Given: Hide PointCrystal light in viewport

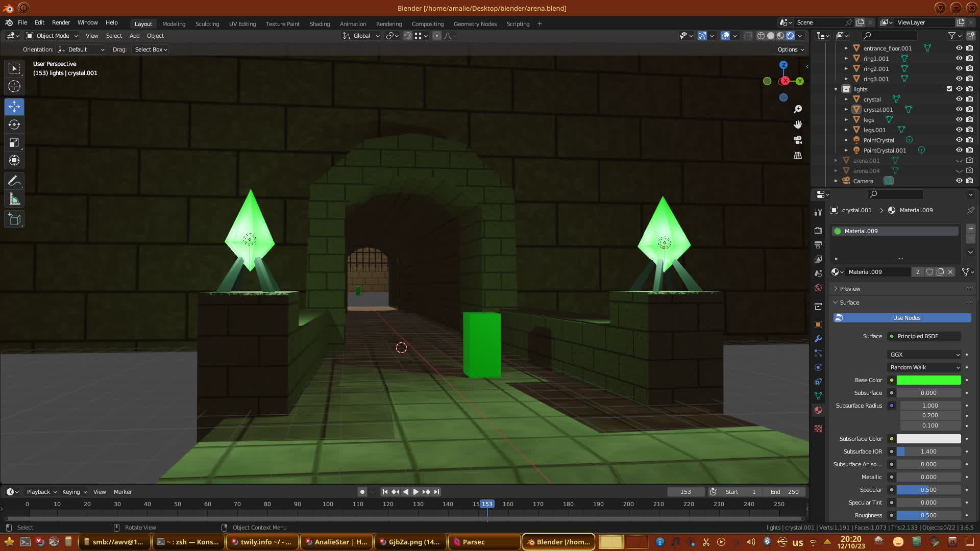Looking at the screenshot, I should [x=959, y=140].
